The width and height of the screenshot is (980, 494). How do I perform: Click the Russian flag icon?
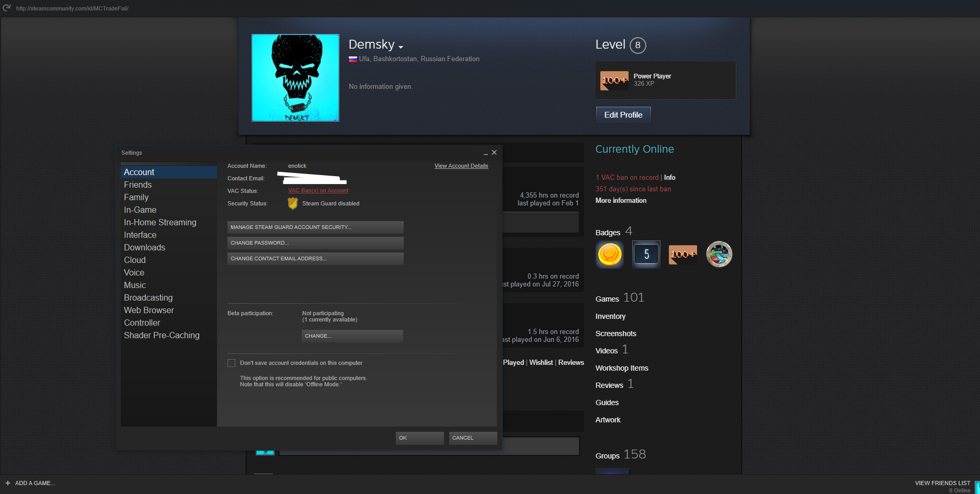click(x=353, y=59)
